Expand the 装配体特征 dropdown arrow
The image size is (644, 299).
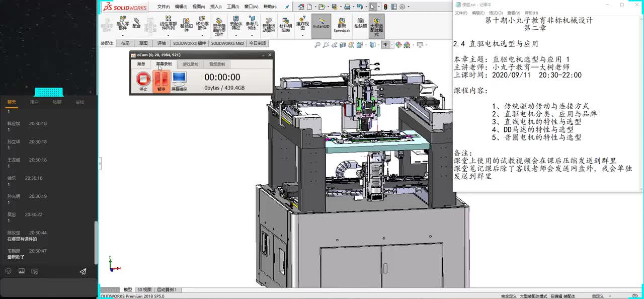tap(236, 36)
